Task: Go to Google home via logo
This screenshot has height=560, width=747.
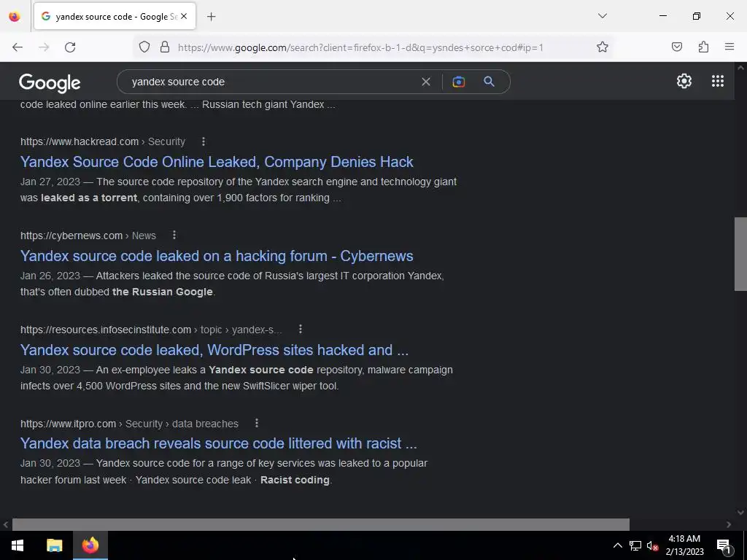Action: (x=50, y=83)
